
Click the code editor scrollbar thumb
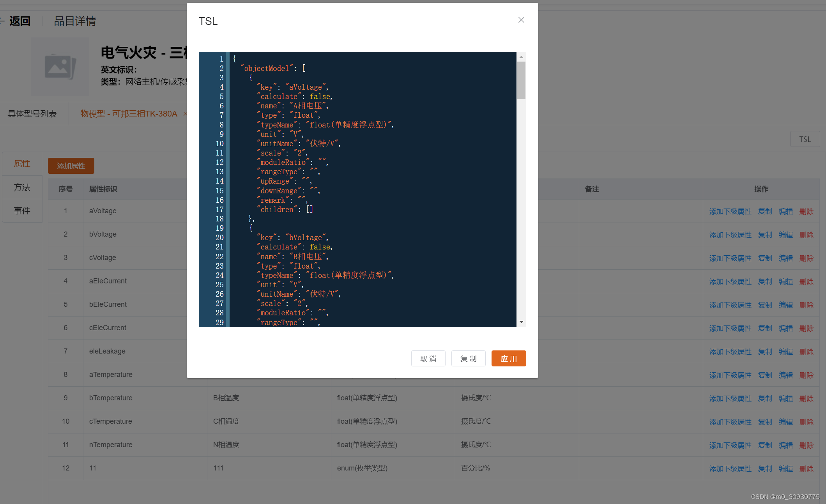click(x=521, y=80)
